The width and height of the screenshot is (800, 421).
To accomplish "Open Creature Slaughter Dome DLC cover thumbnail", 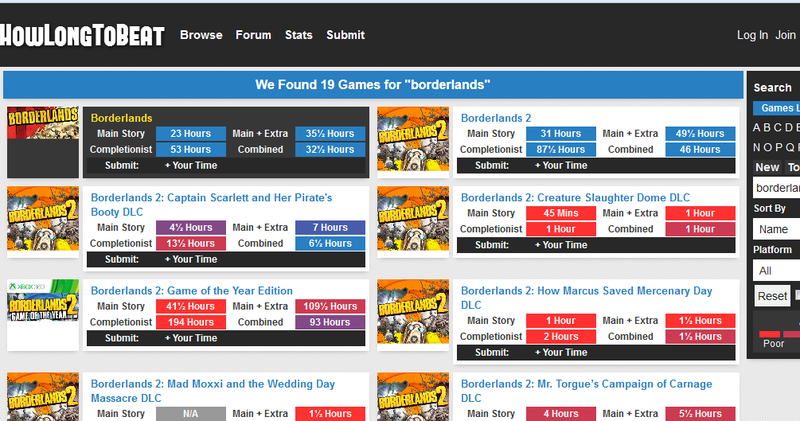I will [x=413, y=218].
